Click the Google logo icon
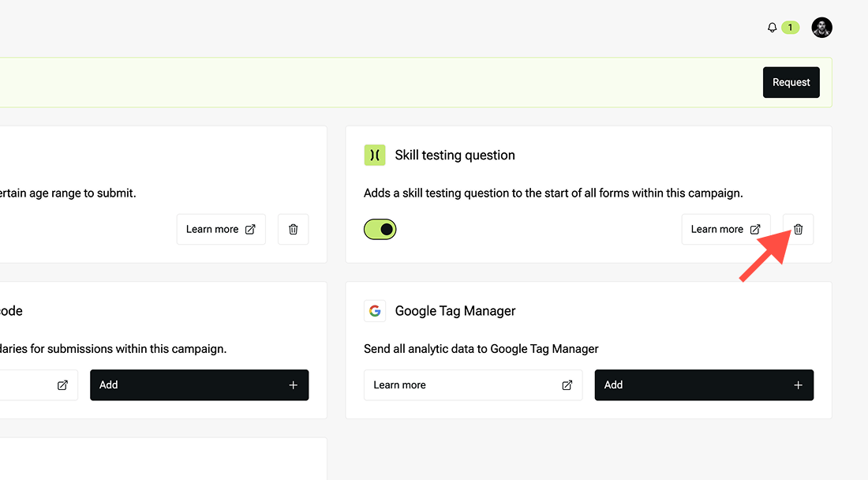868x480 pixels. (x=374, y=311)
